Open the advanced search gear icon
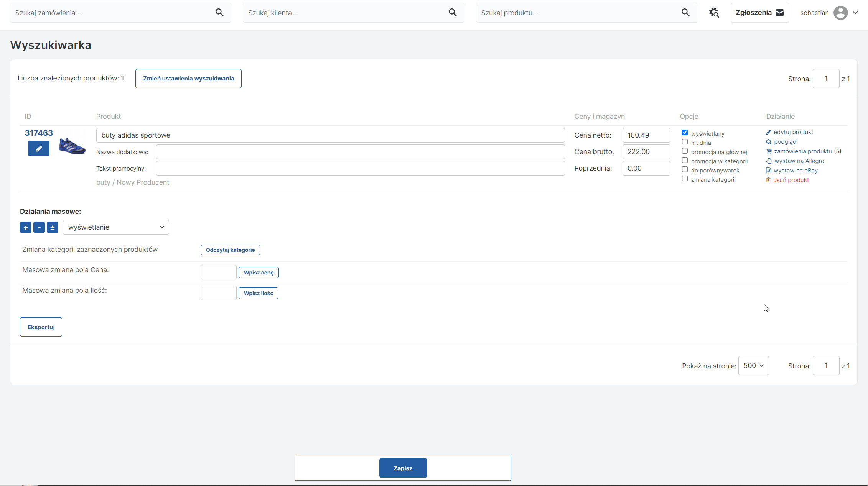 (x=714, y=13)
